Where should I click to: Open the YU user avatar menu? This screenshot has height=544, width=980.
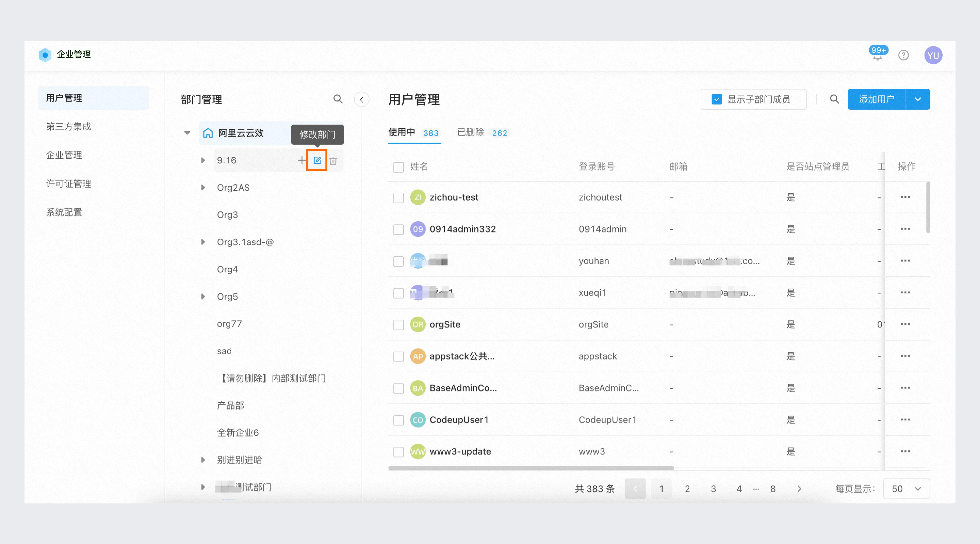click(933, 55)
